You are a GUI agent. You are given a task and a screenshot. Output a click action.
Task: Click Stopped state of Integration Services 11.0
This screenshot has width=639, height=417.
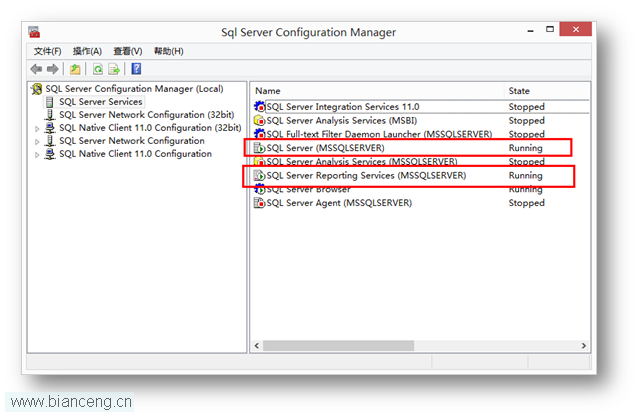(526, 107)
